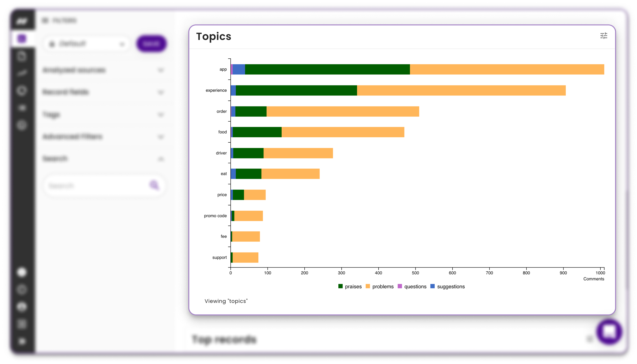Open the Topics chart settings icon
The image size is (637, 364).
pyautogui.click(x=603, y=36)
